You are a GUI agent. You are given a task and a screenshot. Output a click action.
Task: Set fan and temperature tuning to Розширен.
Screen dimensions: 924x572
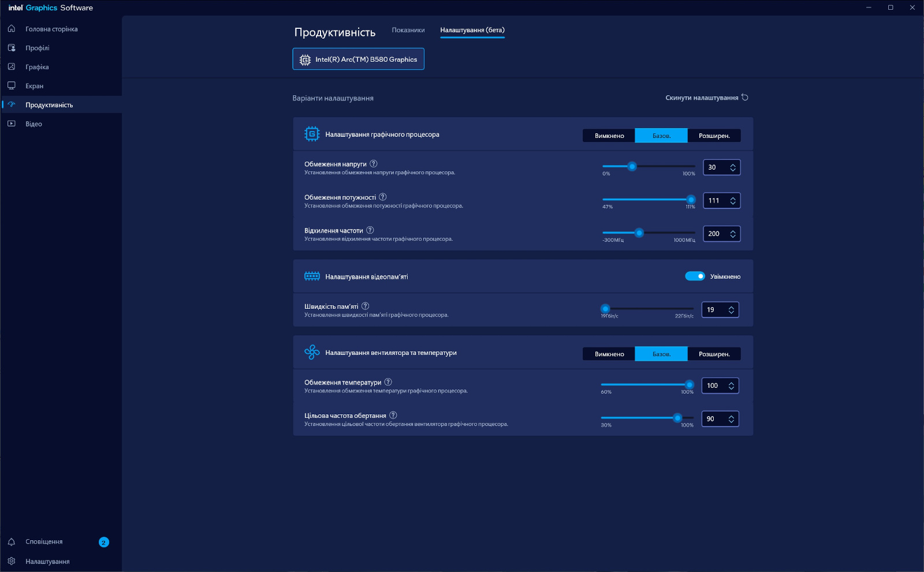[x=714, y=354]
